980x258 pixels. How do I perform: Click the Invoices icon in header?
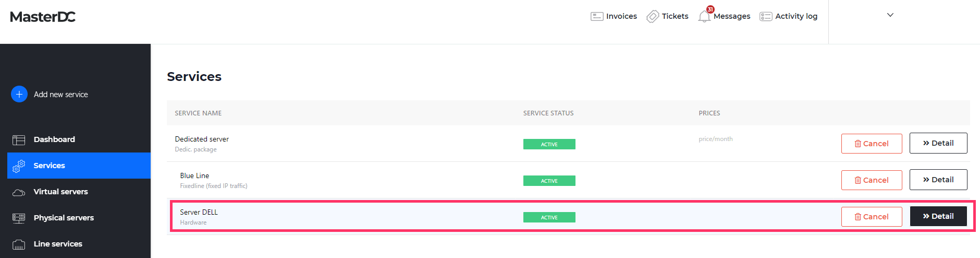click(597, 16)
